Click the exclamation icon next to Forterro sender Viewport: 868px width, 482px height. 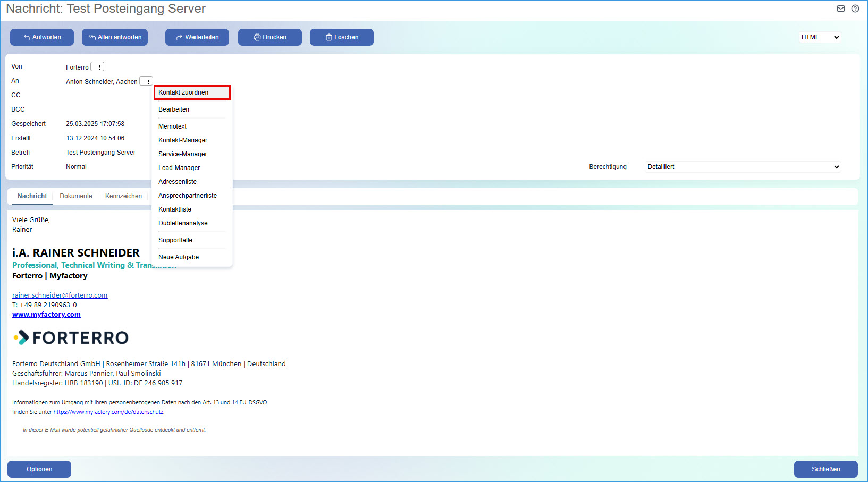[98, 66]
